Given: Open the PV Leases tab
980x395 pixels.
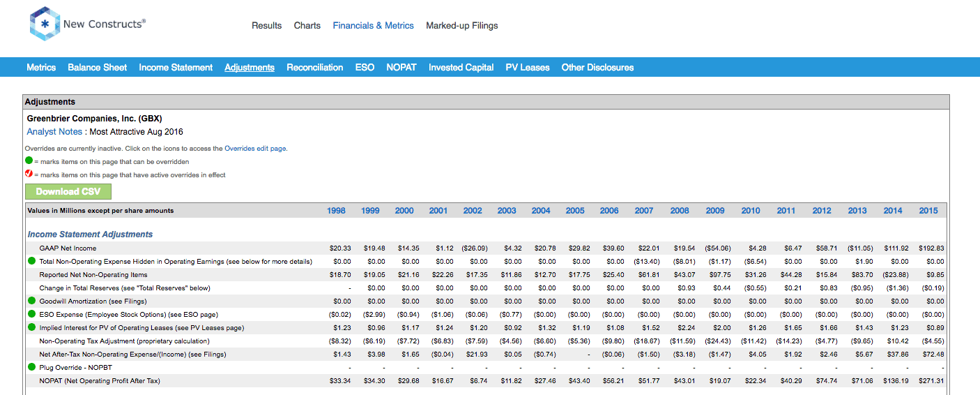Looking at the screenshot, I should (528, 68).
